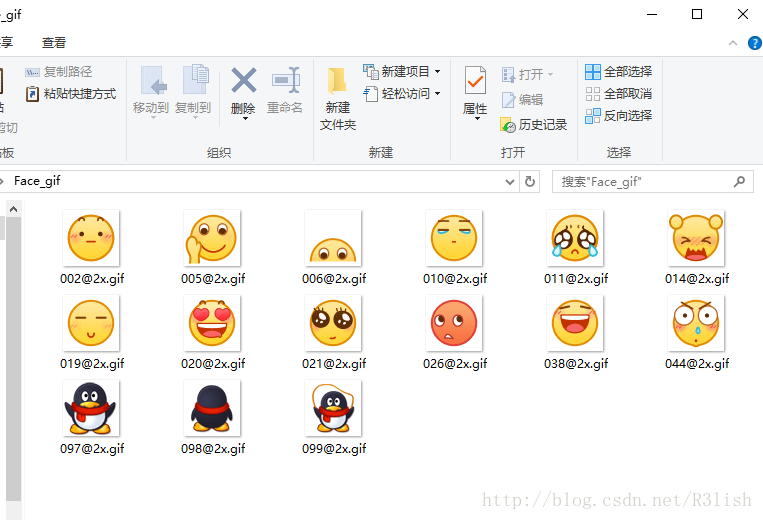Select the 005@2x.gif thumbnail
Screen dimensions: 763x520
[212, 238]
